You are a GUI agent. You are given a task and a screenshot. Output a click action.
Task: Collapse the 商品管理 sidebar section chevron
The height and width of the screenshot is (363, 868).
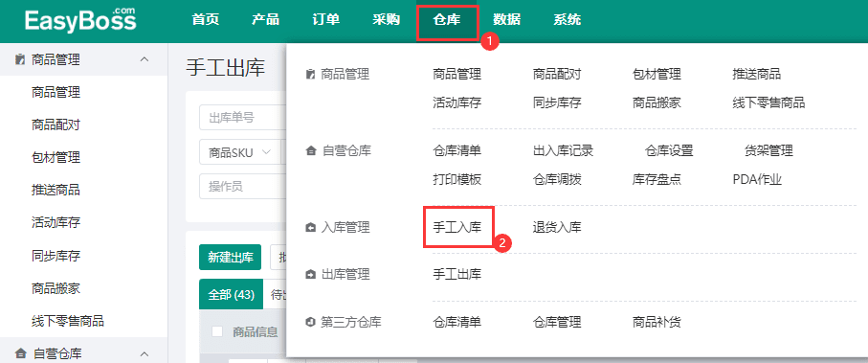[145, 58]
